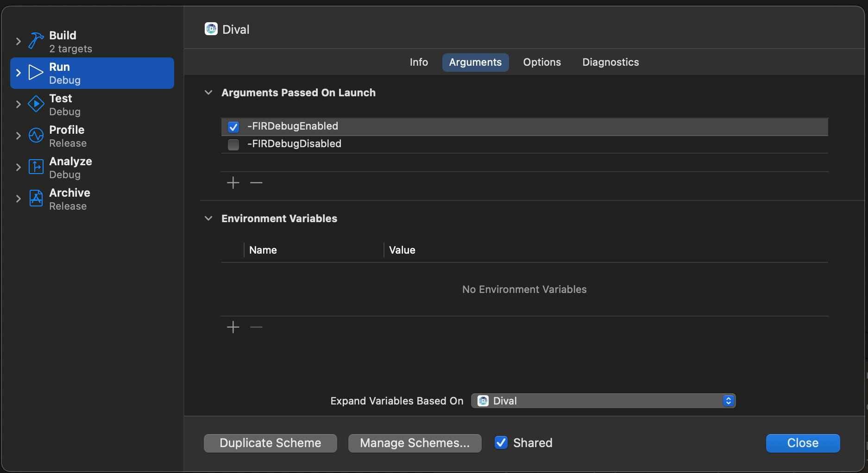Screen dimensions: 868x473
Task: Click the Analyze scheme icon
Action: click(36, 167)
